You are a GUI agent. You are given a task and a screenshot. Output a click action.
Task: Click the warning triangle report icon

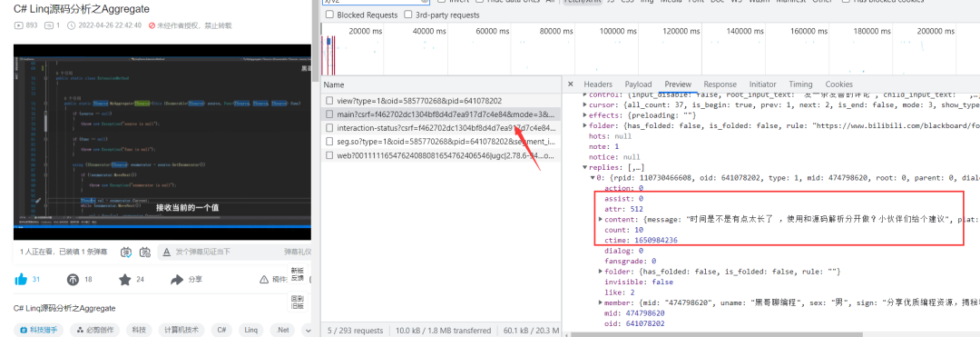(x=265, y=280)
